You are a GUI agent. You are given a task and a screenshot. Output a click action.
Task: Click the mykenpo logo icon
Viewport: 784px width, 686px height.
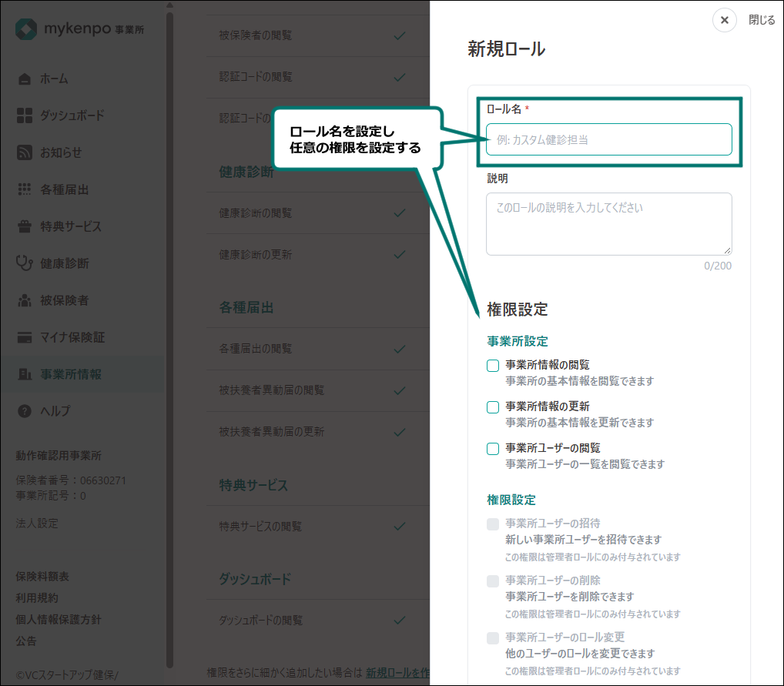(26, 29)
